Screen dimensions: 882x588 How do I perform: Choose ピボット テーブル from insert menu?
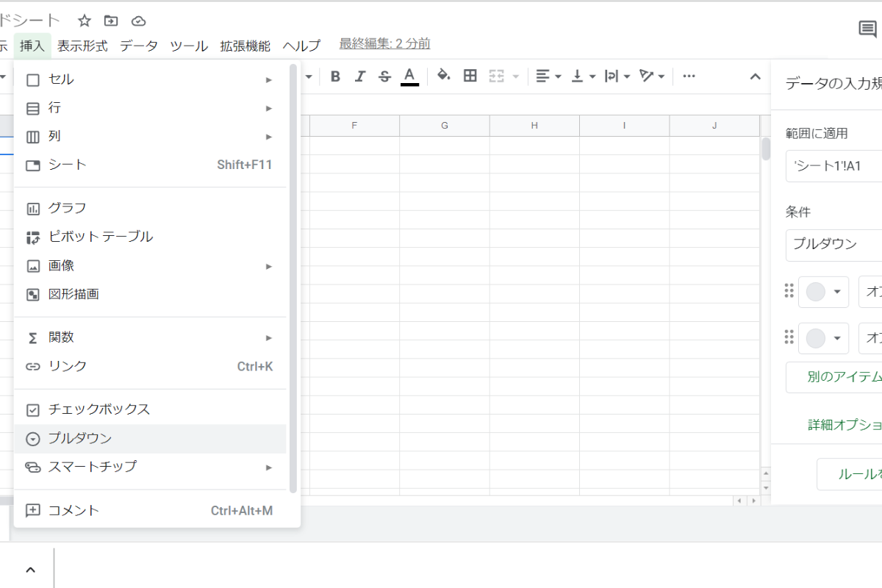pos(101,237)
